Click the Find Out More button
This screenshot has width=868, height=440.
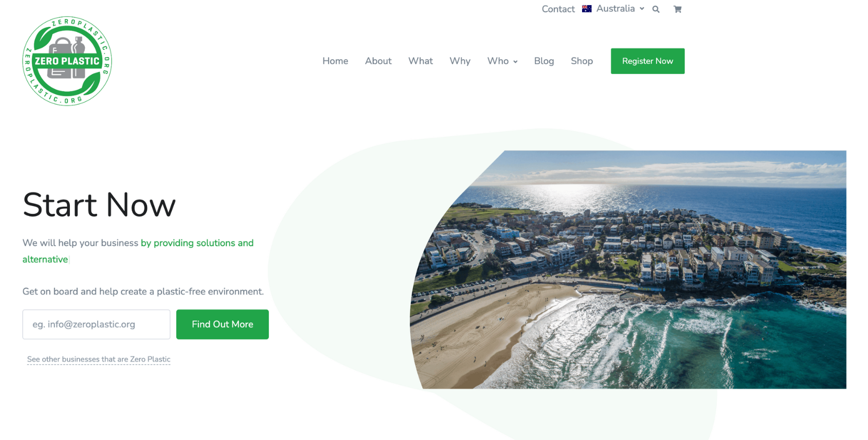(x=222, y=324)
